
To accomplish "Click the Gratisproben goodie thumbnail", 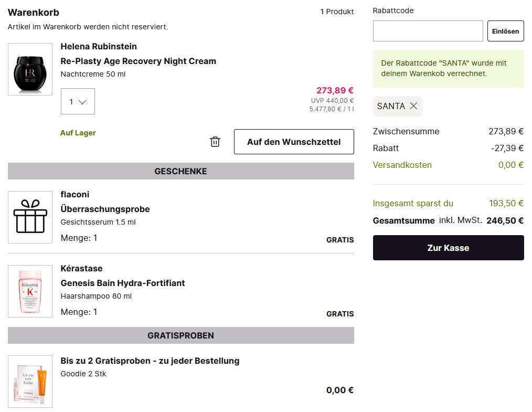I will click(30, 381).
